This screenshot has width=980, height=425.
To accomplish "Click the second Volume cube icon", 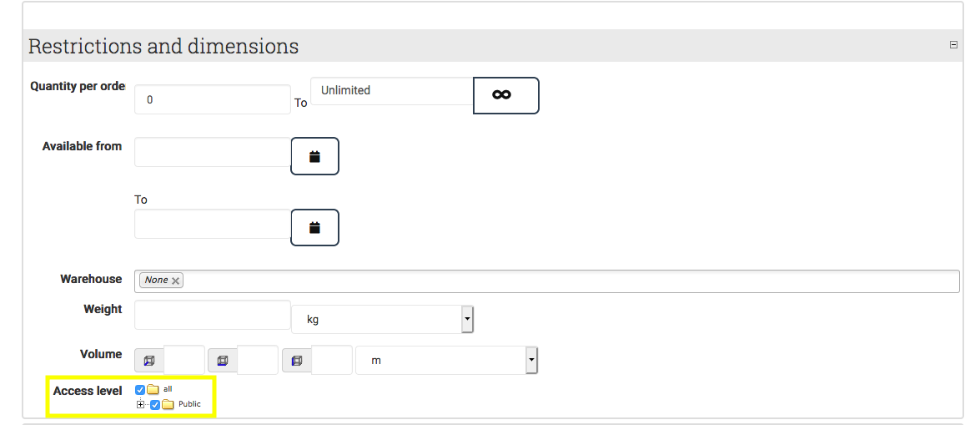I will coord(223,361).
